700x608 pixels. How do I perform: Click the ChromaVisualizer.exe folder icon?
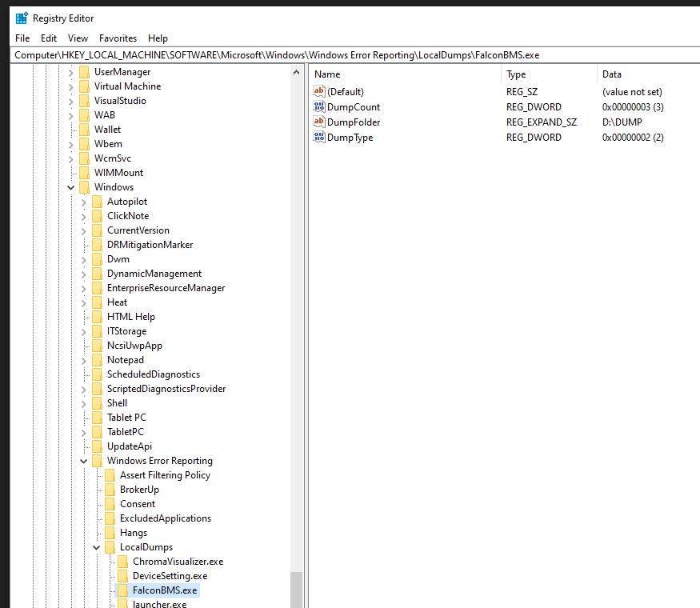(x=123, y=562)
